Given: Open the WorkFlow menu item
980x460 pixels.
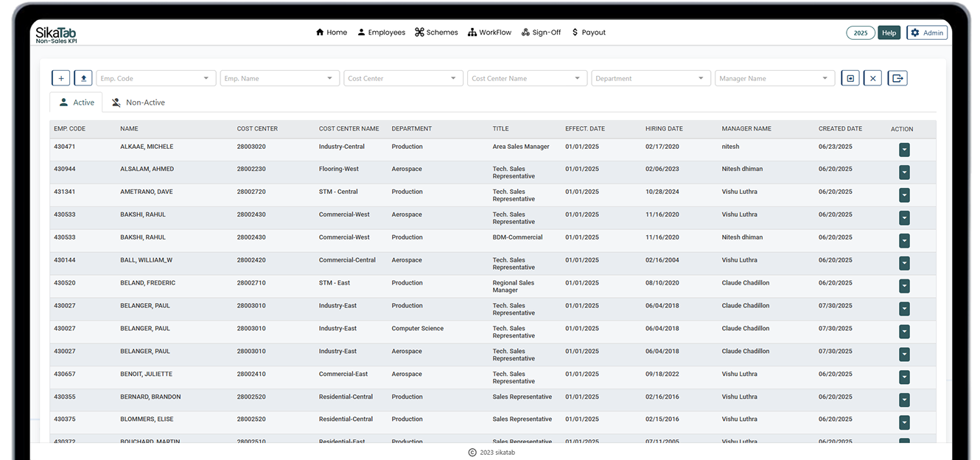Looking at the screenshot, I should coord(489,32).
